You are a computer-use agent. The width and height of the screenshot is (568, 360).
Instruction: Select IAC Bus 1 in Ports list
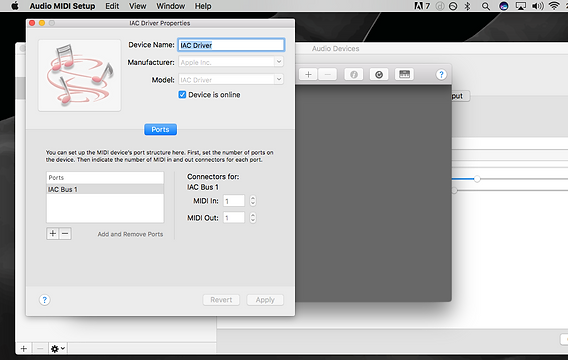(105, 189)
